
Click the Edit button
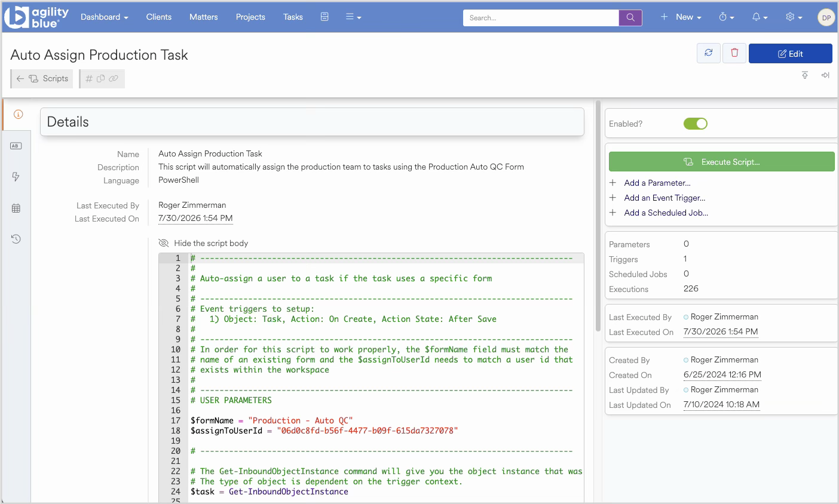pos(791,53)
